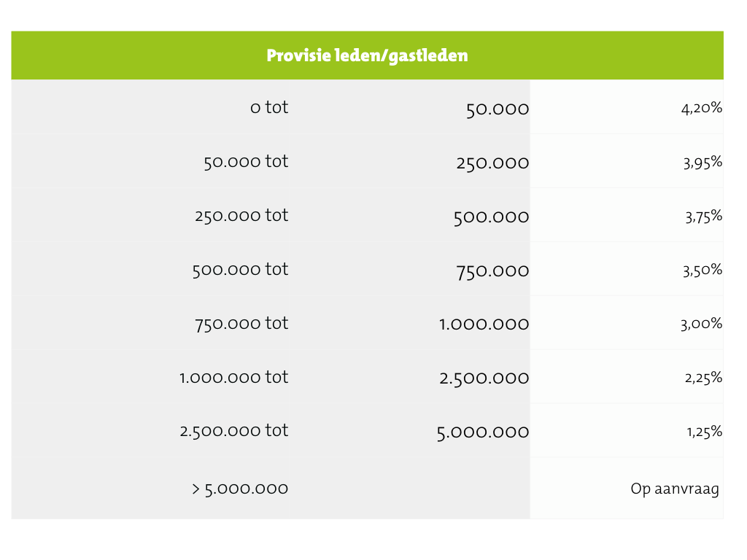Select the '2.500.000 tot' range cell
The image size is (747, 560).
click(233, 431)
